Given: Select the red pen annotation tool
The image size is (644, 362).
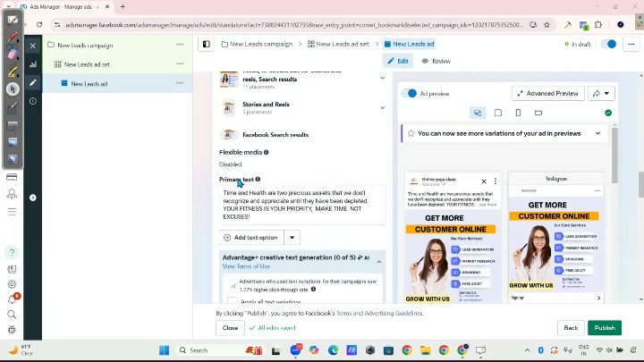Looking at the screenshot, I should click(x=13, y=37).
